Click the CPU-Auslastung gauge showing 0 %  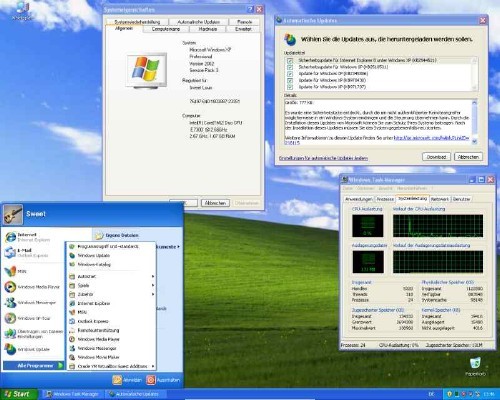pos(368,226)
